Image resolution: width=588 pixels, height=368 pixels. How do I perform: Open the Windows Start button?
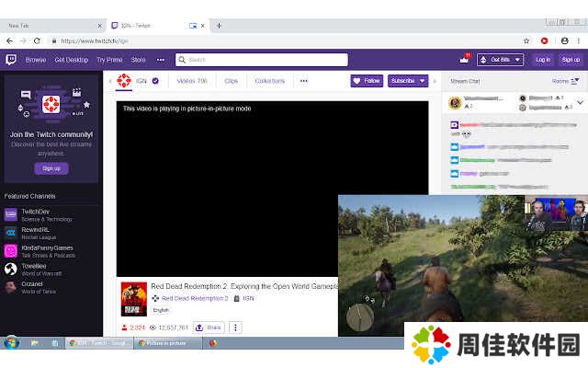tap(11, 343)
